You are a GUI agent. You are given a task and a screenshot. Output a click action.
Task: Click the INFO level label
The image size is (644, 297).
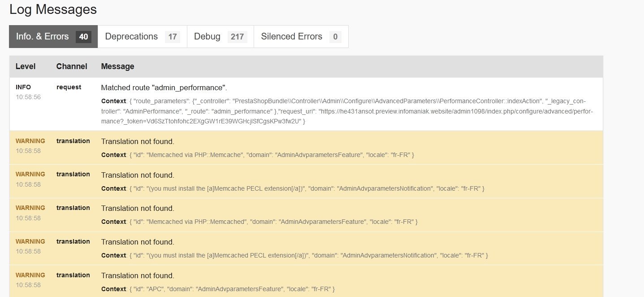click(23, 87)
